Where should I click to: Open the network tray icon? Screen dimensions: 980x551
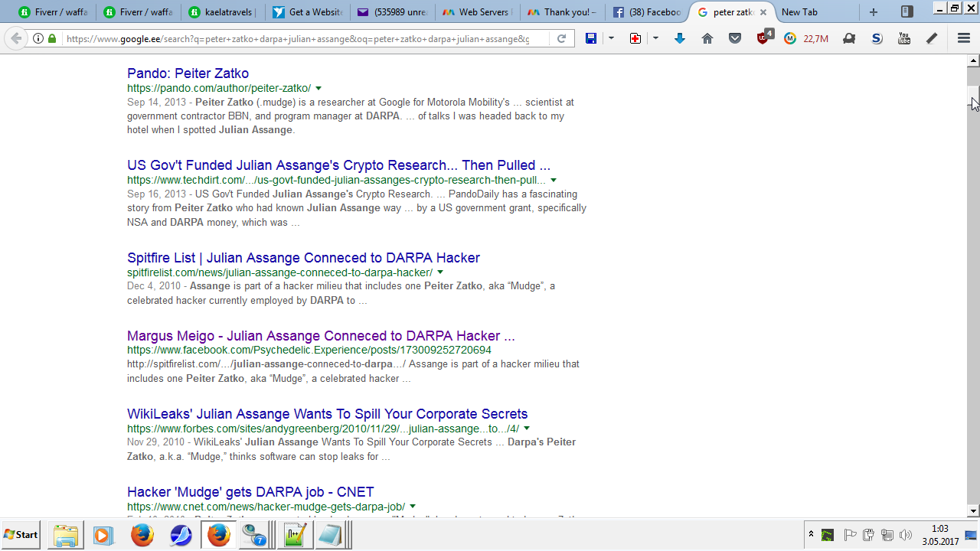(887, 535)
